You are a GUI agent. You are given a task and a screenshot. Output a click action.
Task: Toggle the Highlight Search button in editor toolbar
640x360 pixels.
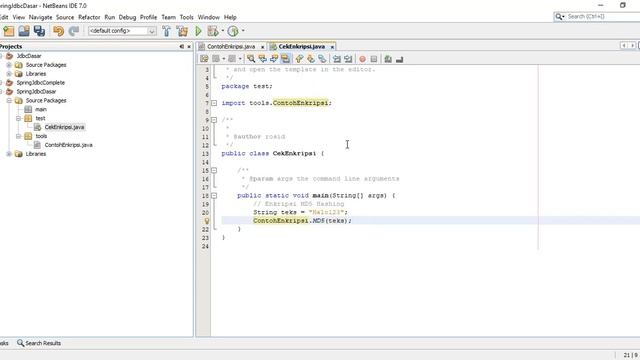285,59
